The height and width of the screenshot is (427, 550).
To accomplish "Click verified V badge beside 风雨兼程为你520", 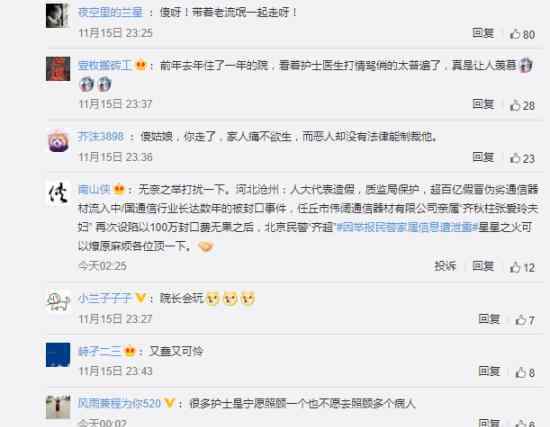I will tap(169, 402).
